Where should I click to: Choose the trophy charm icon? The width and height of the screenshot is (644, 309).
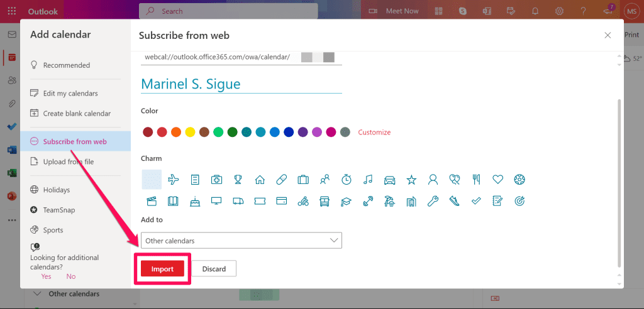click(x=238, y=180)
